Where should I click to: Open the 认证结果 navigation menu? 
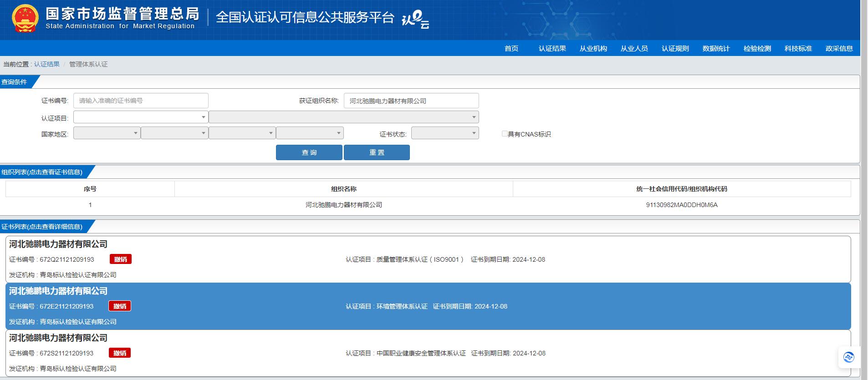coord(552,49)
